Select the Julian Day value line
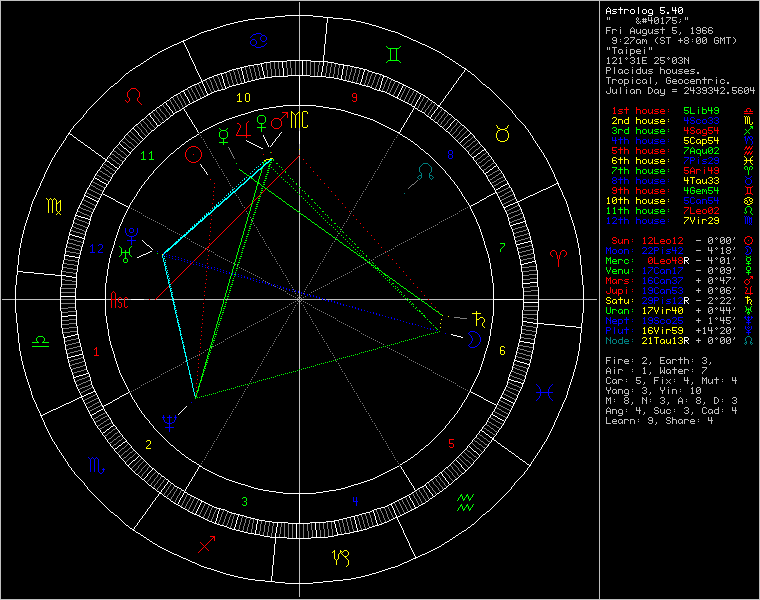 (x=680, y=91)
